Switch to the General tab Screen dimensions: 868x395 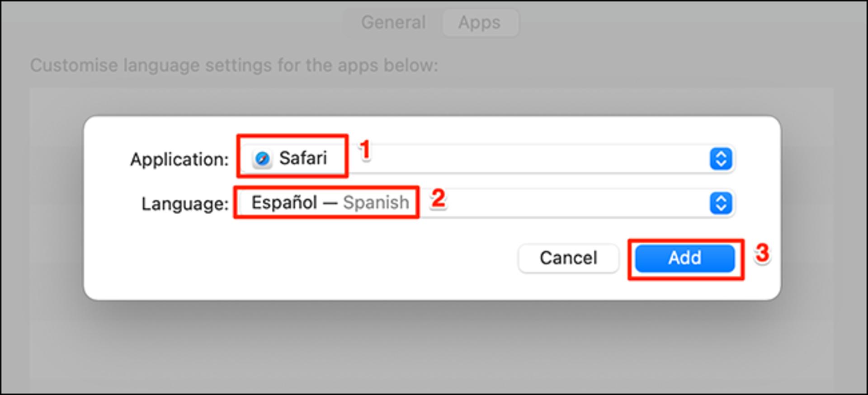[x=393, y=22]
